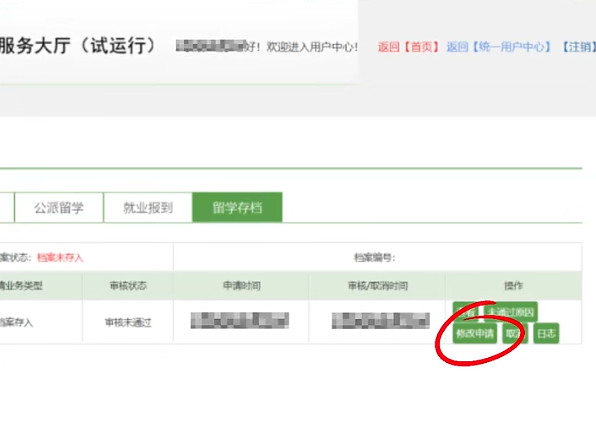Screen dimensions: 596x430
Task: Click the 查看 view button
Action: (465, 312)
